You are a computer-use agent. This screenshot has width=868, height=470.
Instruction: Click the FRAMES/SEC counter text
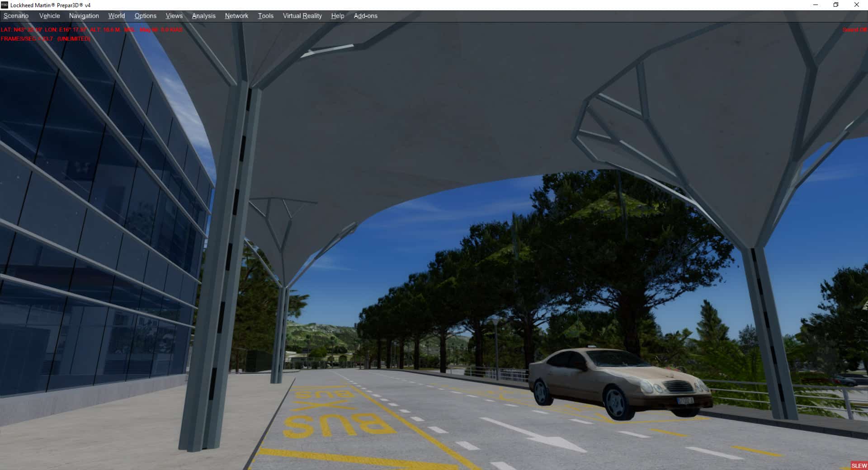[x=45, y=39]
